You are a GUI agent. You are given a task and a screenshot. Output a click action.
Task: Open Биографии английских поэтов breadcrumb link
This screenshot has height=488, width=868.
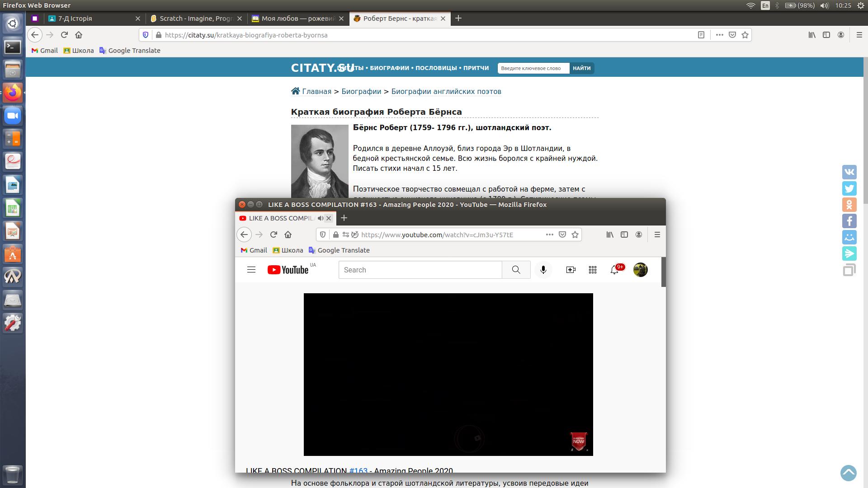[x=446, y=91]
